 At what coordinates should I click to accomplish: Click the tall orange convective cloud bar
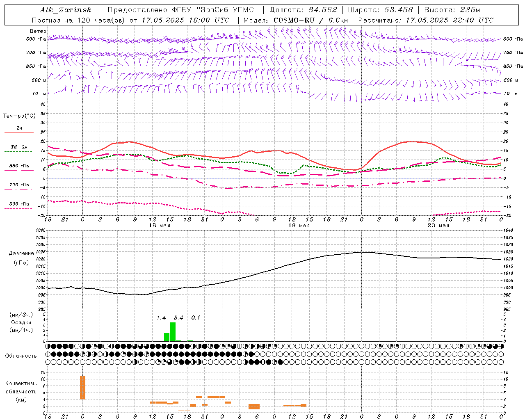tap(82, 387)
